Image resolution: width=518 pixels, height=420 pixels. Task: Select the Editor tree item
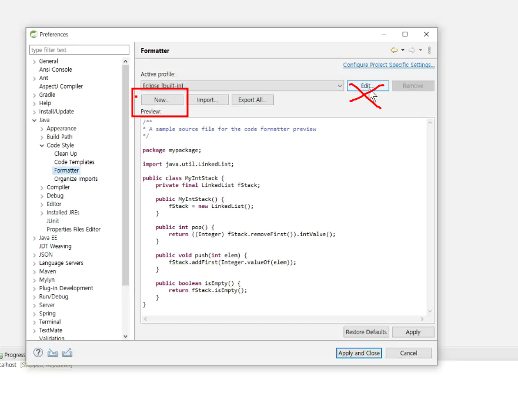[54, 204]
